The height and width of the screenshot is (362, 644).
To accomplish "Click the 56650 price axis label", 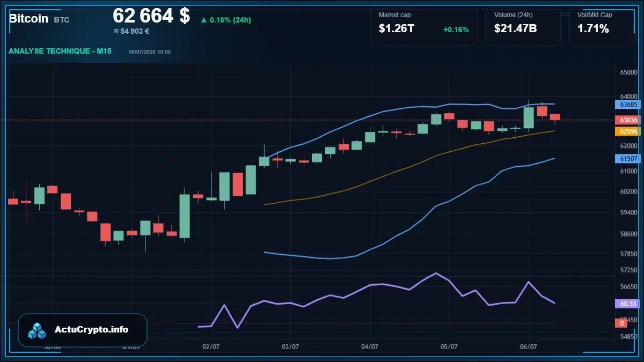I will click(628, 287).
